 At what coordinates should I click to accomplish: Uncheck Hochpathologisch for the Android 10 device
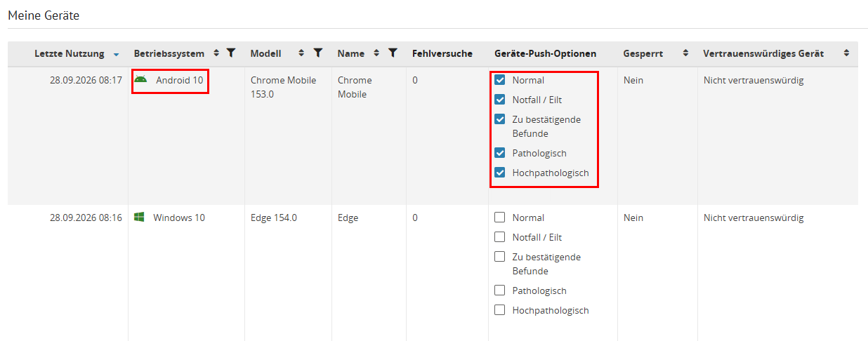coord(500,173)
